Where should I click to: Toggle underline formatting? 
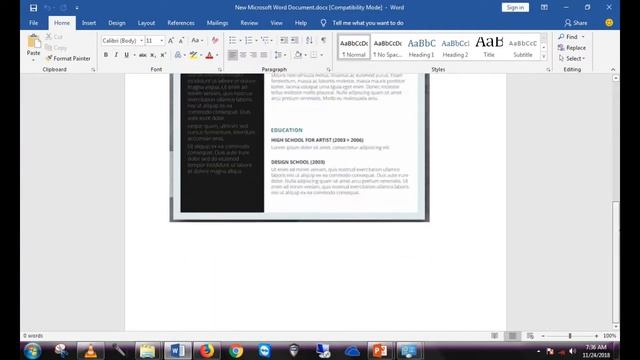coord(127,55)
